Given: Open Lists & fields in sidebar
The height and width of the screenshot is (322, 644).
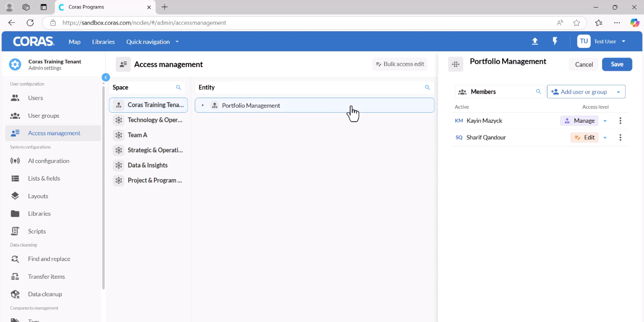Looking at the screenshot, I should click(x=53, y=178).
